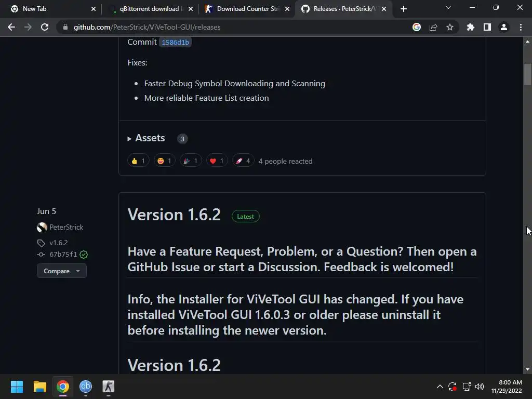Open the Compare dropdown button
Image resolution: width=532 pixels, height=399 pixels.
tap(61, 271)
